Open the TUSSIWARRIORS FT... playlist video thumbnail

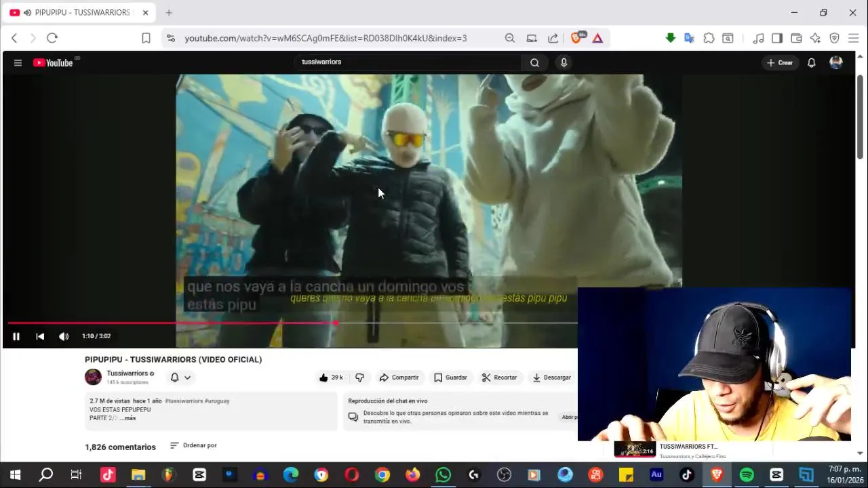coord(635,449)
